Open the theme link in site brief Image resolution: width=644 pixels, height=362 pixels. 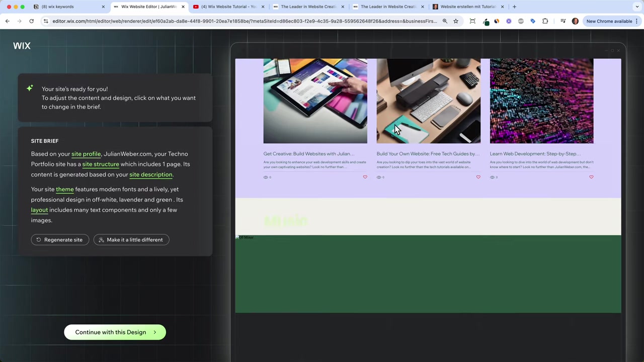click(65, 189)
